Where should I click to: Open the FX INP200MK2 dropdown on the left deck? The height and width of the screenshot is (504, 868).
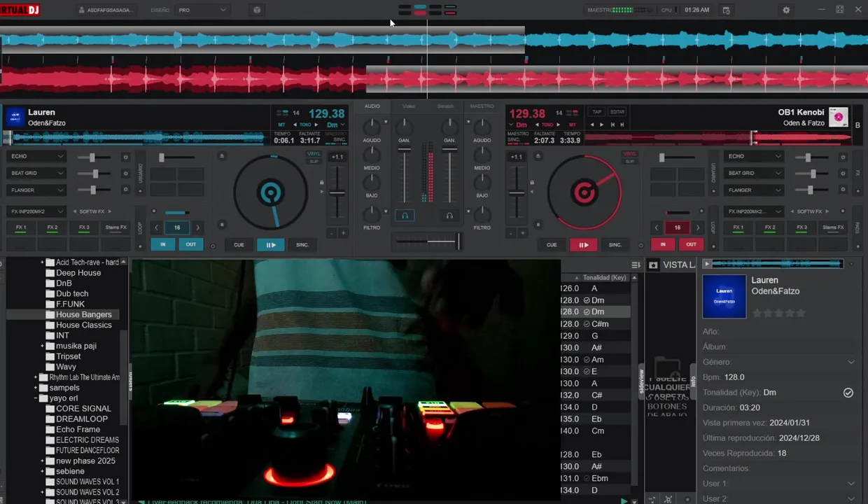click(x=37, y=211)
